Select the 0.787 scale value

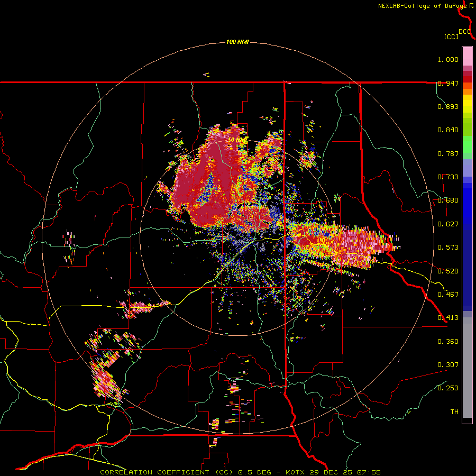448,153
